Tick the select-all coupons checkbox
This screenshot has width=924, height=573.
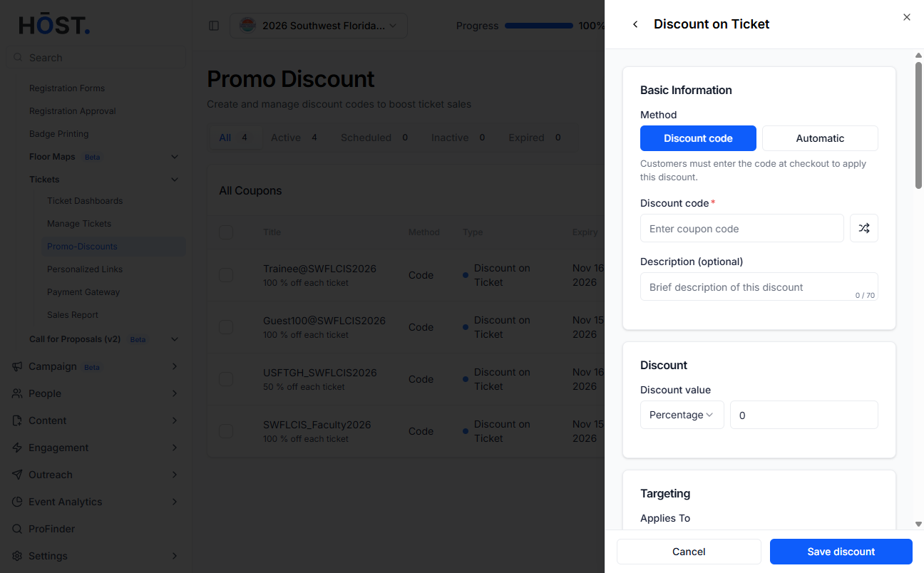[226, 232]
